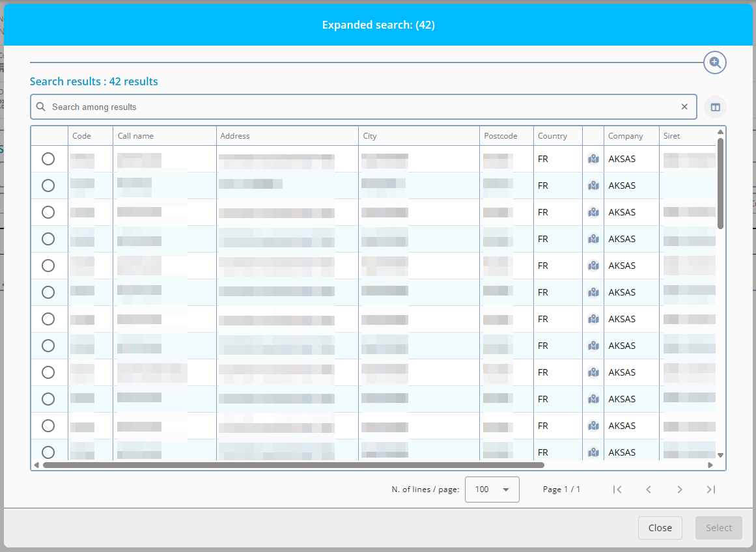756x552 pixels.
Task: Jump to first page using the arrow icon
Action: (x=617, y=490)
